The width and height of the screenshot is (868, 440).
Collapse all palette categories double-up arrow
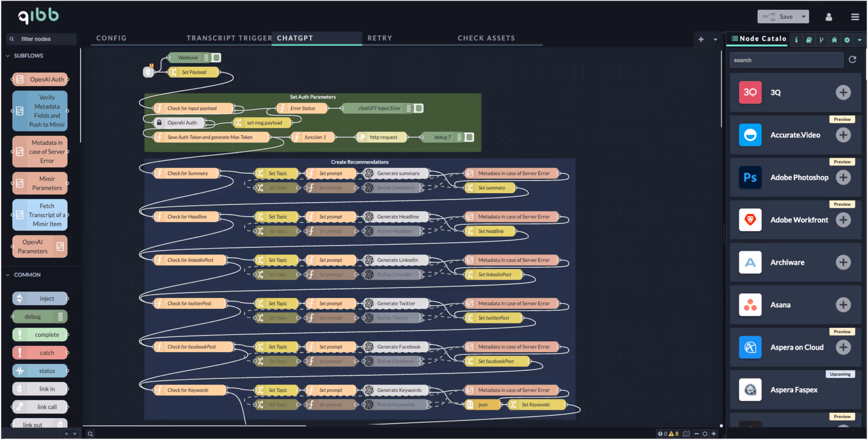(x=66, y=434)
